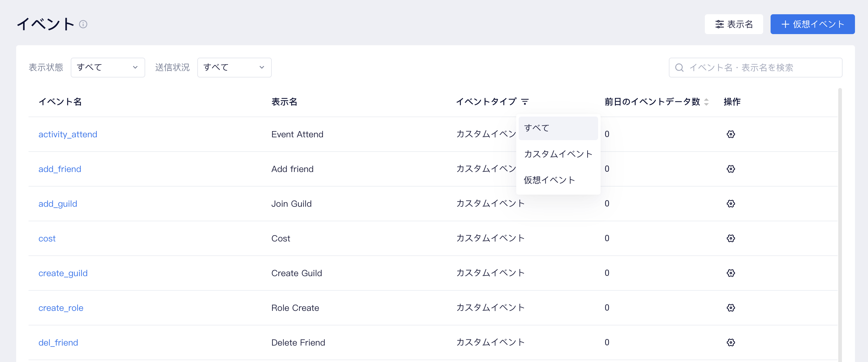Open settings gear for create_guild row
The image size is (868, 362).
[731, 273]
